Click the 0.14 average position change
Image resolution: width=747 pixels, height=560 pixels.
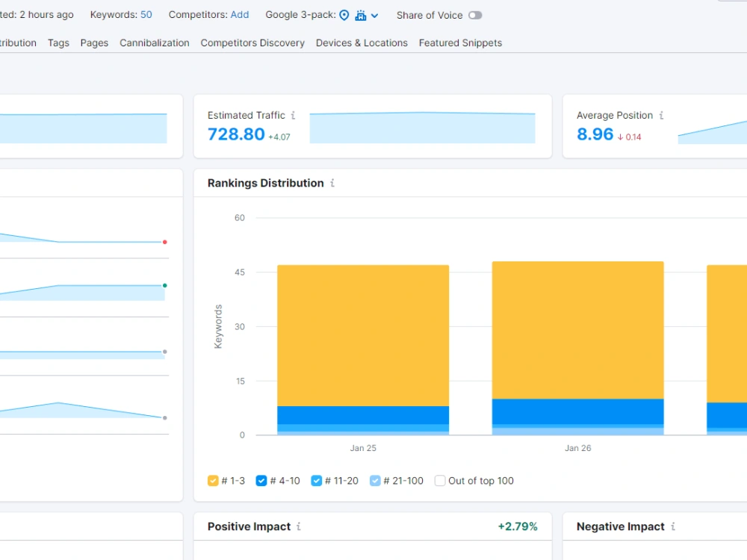click(629, 137)
